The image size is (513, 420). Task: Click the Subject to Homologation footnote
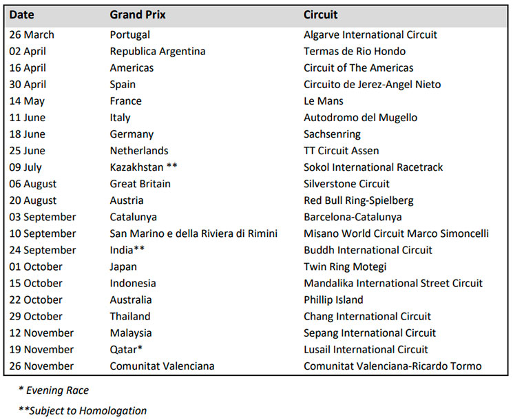point(83,410)
